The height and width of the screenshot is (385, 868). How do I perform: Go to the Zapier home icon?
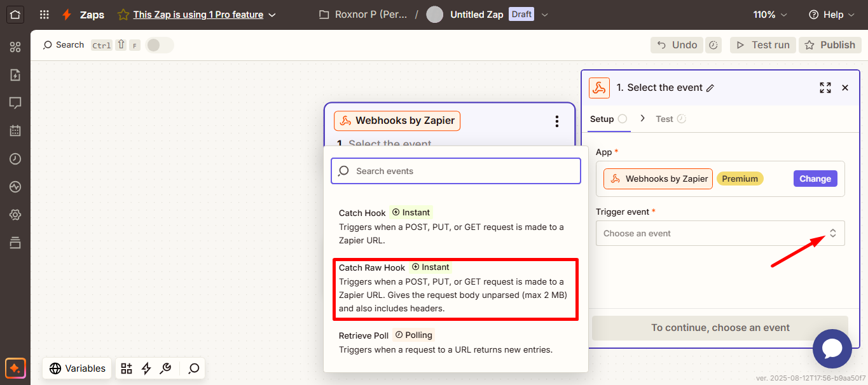[x=15, y=14]
